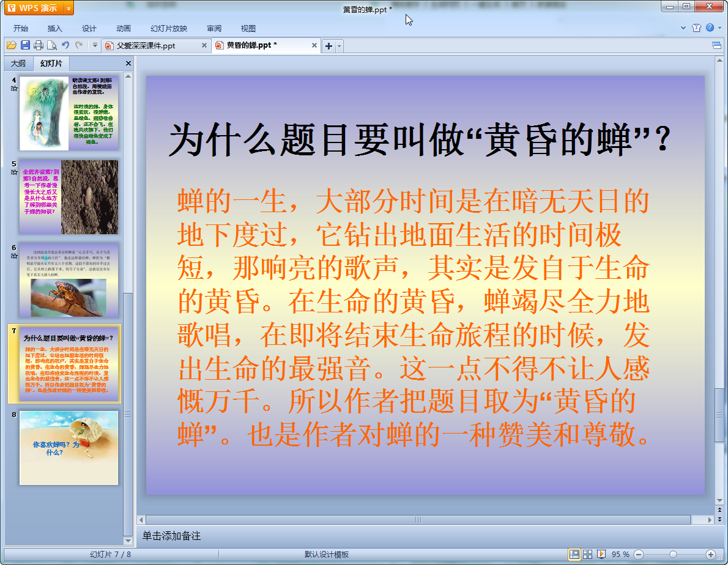Click the main editor vertical scrollbar thumb

pyautogui.click(x=719, y=415)
